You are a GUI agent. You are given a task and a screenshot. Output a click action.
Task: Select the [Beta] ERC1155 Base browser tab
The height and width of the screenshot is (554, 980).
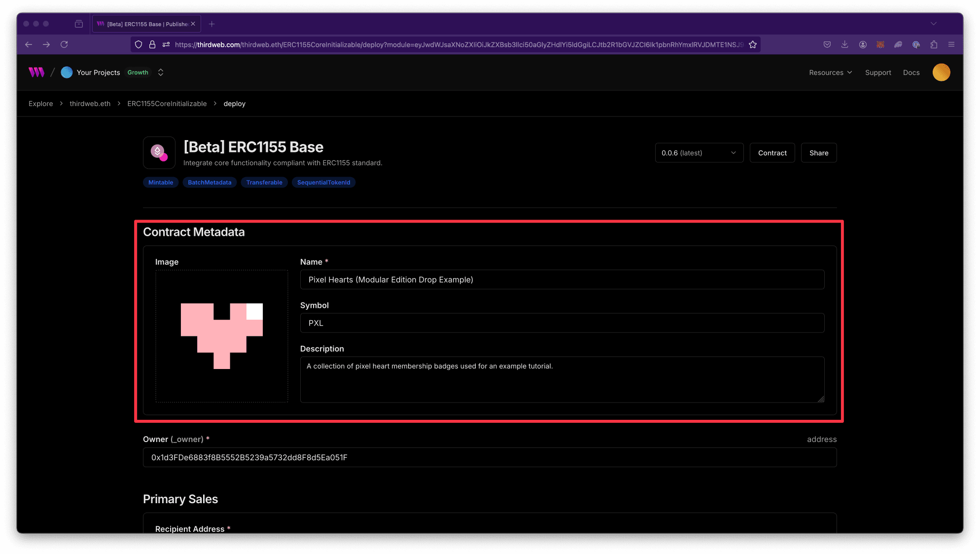(143, 23)
